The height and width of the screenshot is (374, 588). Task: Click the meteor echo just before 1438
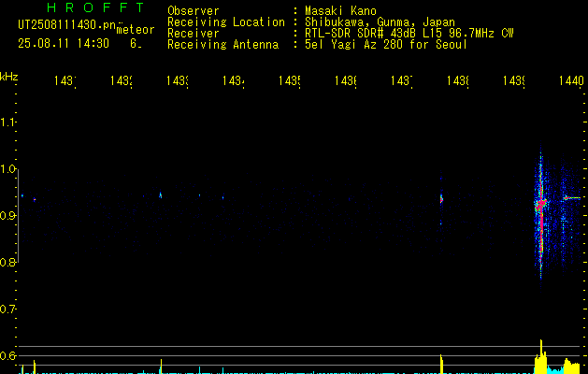click(x=441, y=199)
